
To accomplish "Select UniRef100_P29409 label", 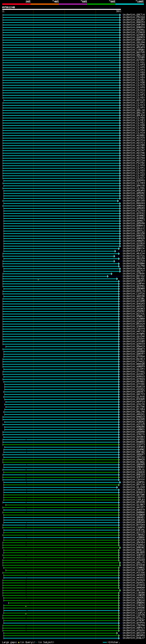I will click(x=133, y=32).
